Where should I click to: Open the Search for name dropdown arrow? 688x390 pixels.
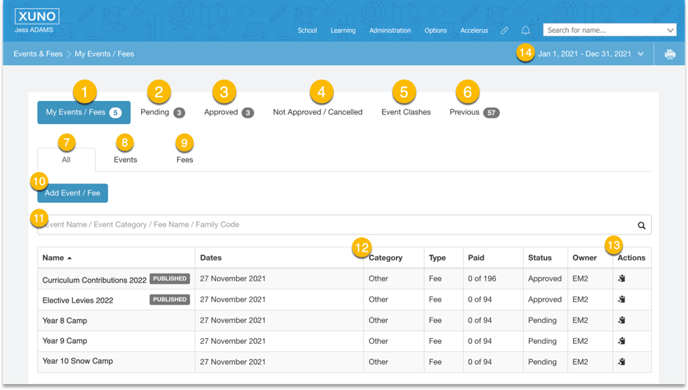(670, 30)
